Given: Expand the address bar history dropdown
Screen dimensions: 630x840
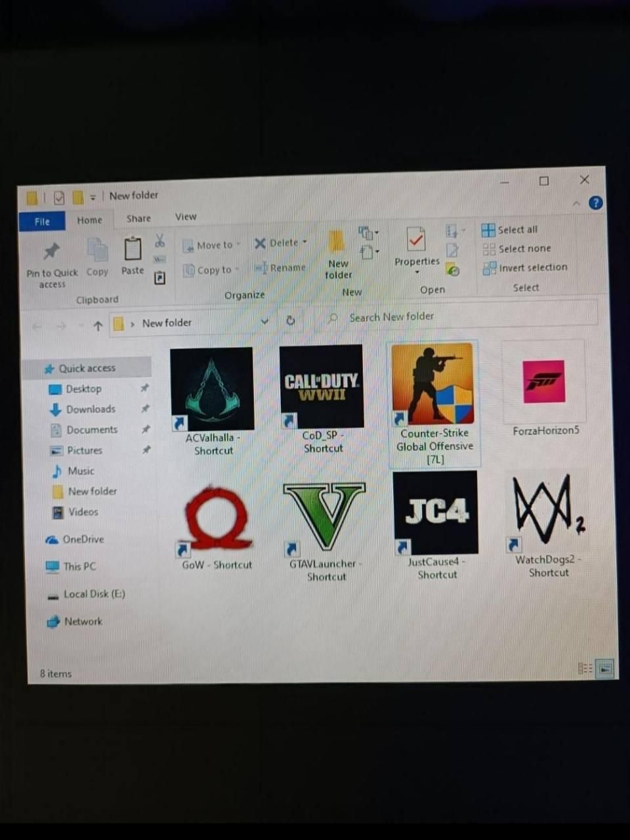Looking at the screenshot, I should click(264, 321).
